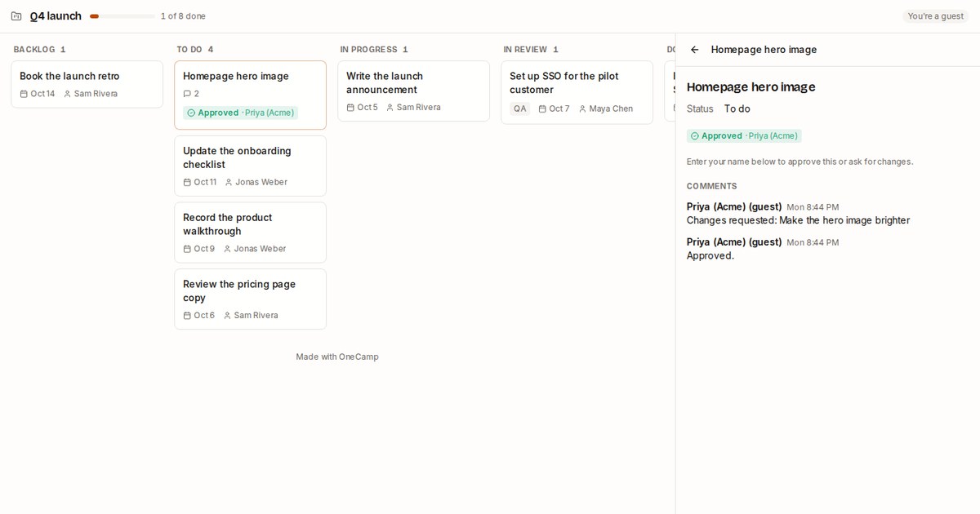Screen dimensions: 980x514
Task: Click the Approved badge on the Homepage hero image card
Action: (240, 113)
